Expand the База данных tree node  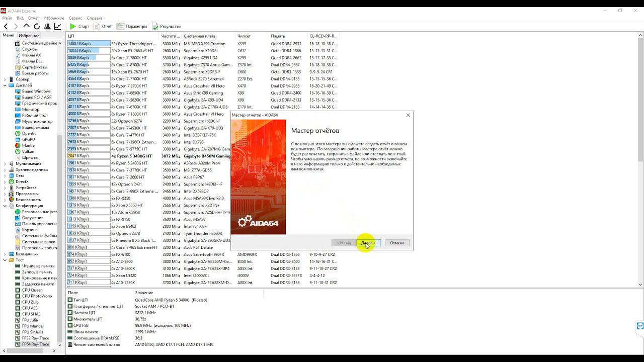(x=5, y=254)
